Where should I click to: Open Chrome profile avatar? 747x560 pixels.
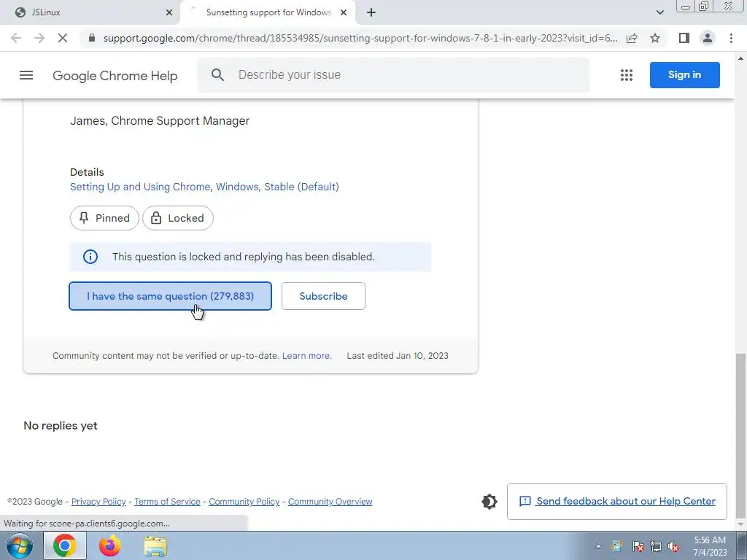pyautogui.click(x=708, y=38)
